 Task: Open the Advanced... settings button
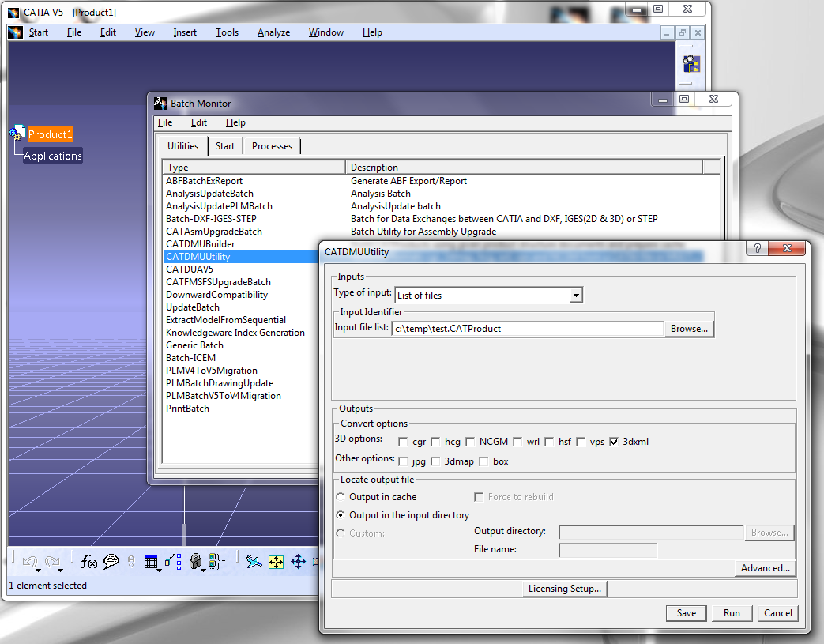[x=765, y=568]
